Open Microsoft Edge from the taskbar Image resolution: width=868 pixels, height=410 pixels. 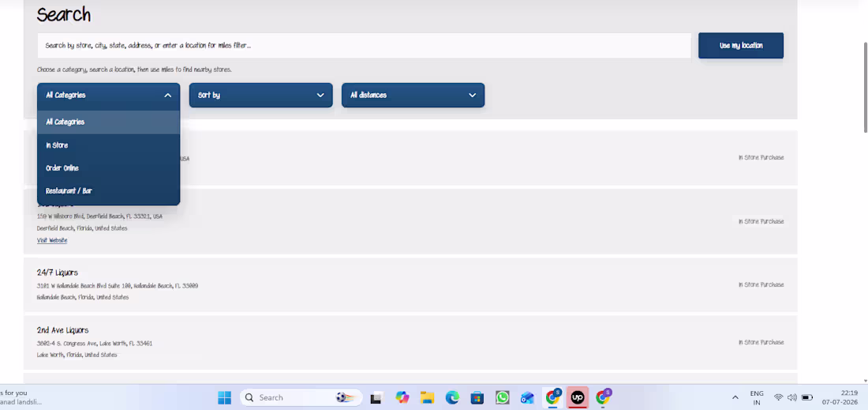click(452, 397)
